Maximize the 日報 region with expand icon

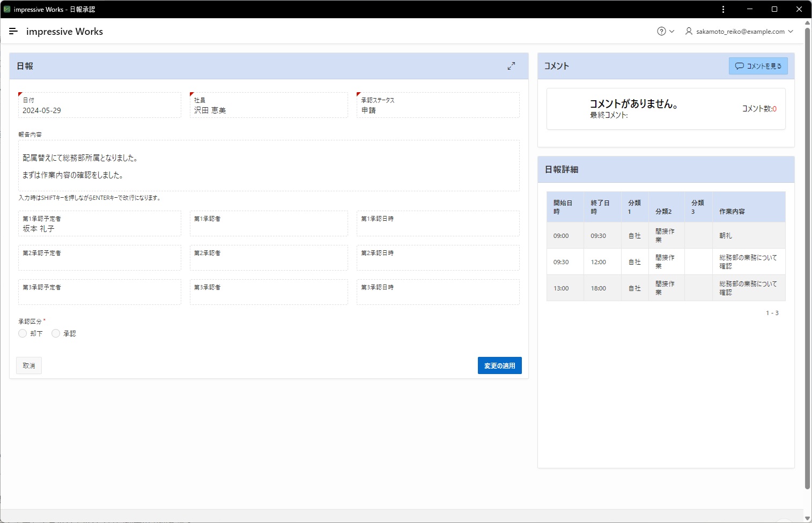point(511,66)
